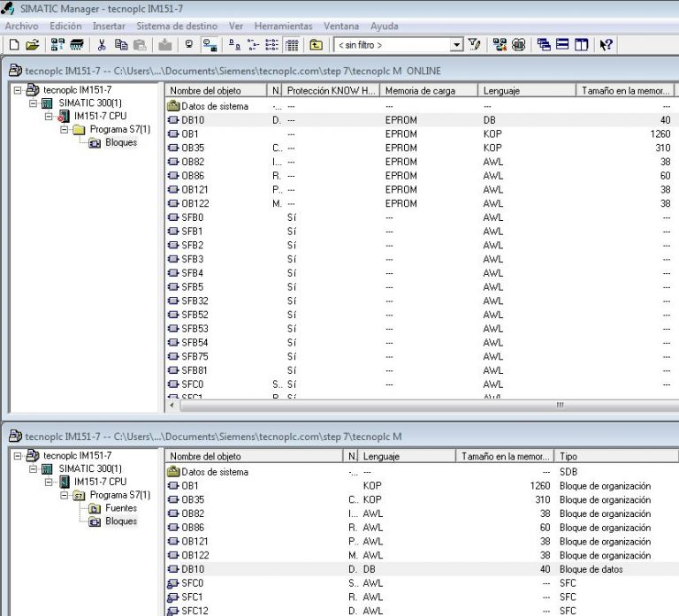The width and height of the screenshot is (679, 616).
Task: Open the 'sin filtro' filter dropdown
Action: point(456,44)
